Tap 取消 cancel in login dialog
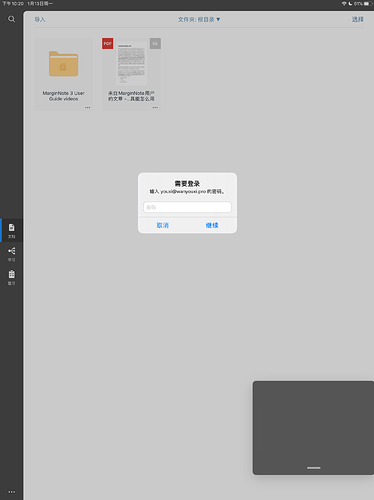This screenshot has height=500, width=374. pos(163,225)
